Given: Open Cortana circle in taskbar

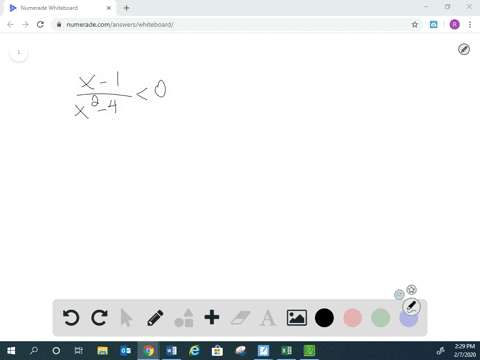Looking at the screenshot, I should click(56, 351).
